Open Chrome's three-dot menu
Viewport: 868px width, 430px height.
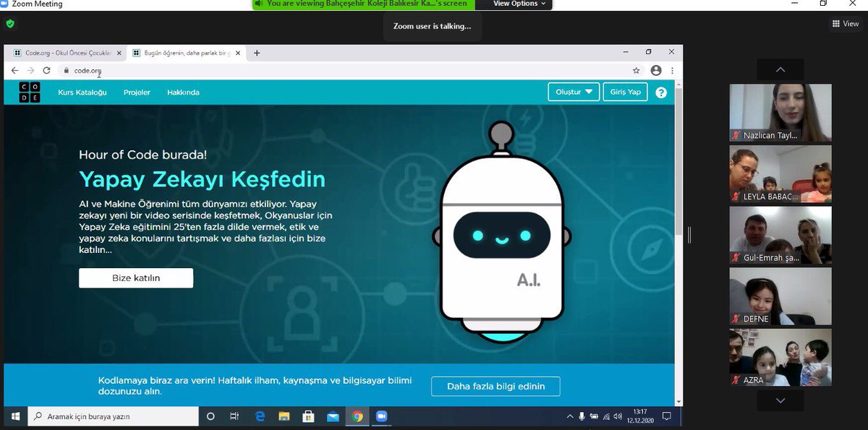pos(673,71)
